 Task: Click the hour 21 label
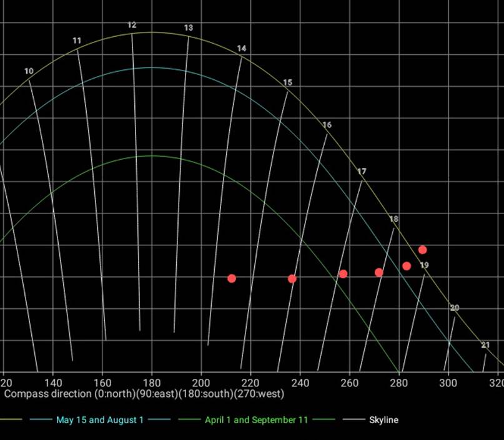click(486, 345)
